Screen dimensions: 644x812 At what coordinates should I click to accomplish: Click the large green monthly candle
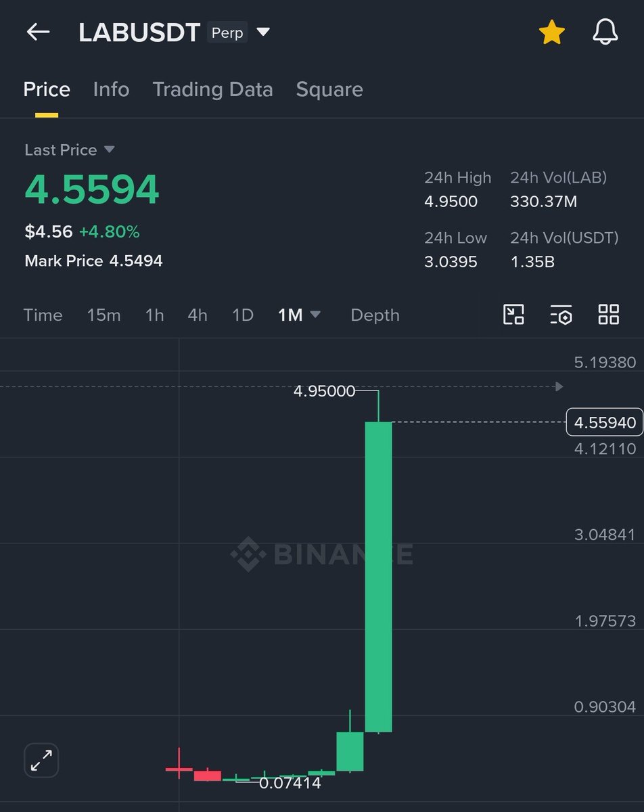378,577
